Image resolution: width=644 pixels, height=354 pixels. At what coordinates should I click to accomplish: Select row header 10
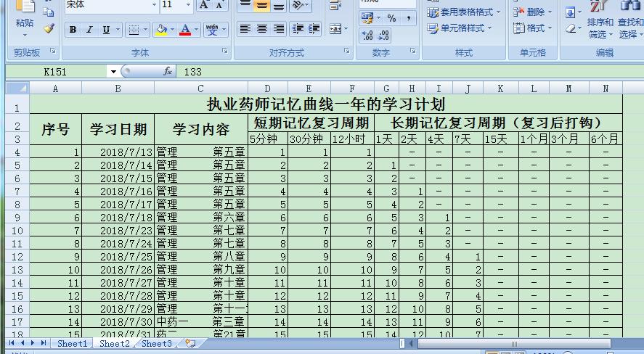tap(17, 231)
